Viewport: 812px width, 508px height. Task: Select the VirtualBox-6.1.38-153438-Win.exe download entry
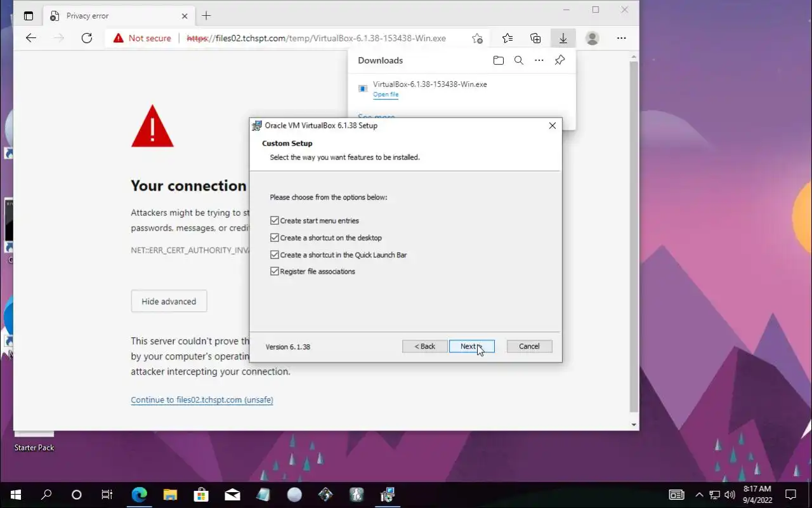[462, 89]
